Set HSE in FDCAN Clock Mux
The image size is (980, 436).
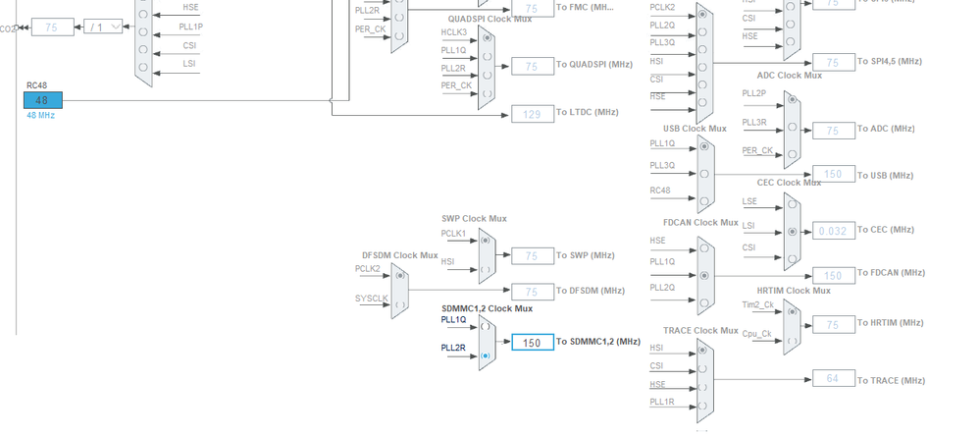[x=705, y=248]
